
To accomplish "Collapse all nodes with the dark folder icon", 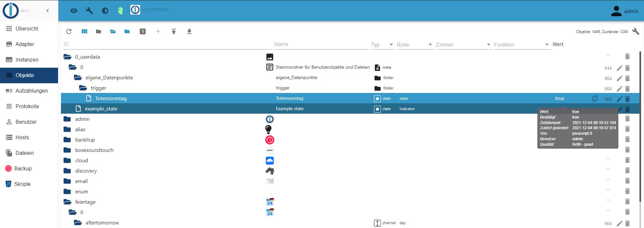I will [x=99, y=31].
